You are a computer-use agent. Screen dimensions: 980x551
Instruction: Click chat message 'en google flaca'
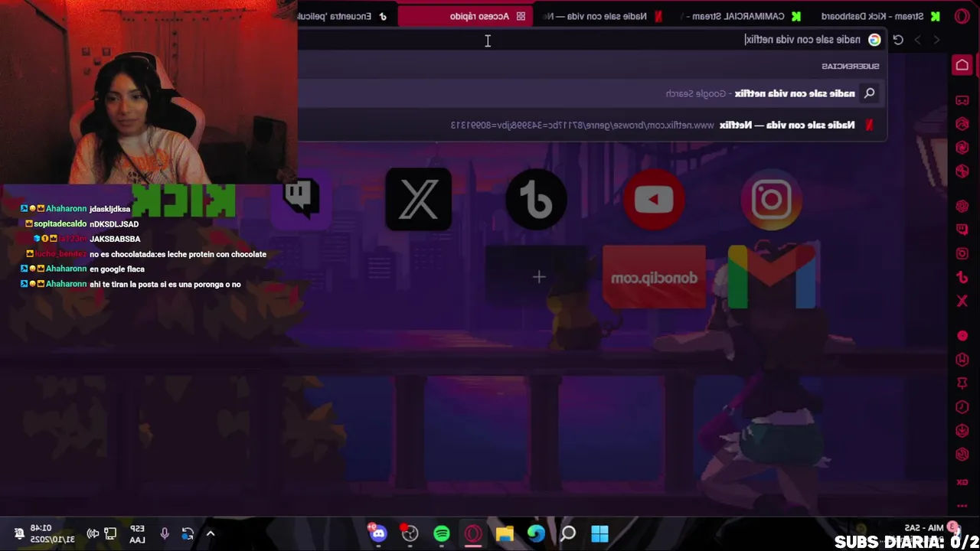(117, 269)
